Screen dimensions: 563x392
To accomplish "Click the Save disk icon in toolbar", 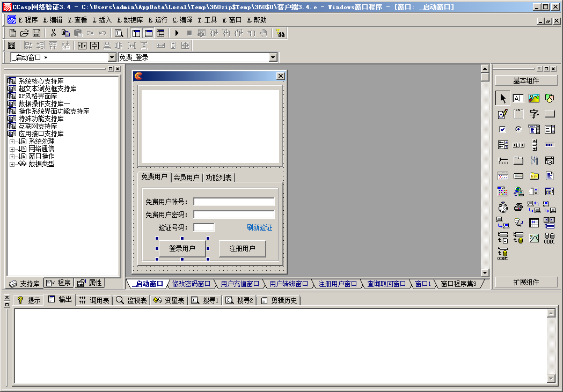I will coord(36,33).
